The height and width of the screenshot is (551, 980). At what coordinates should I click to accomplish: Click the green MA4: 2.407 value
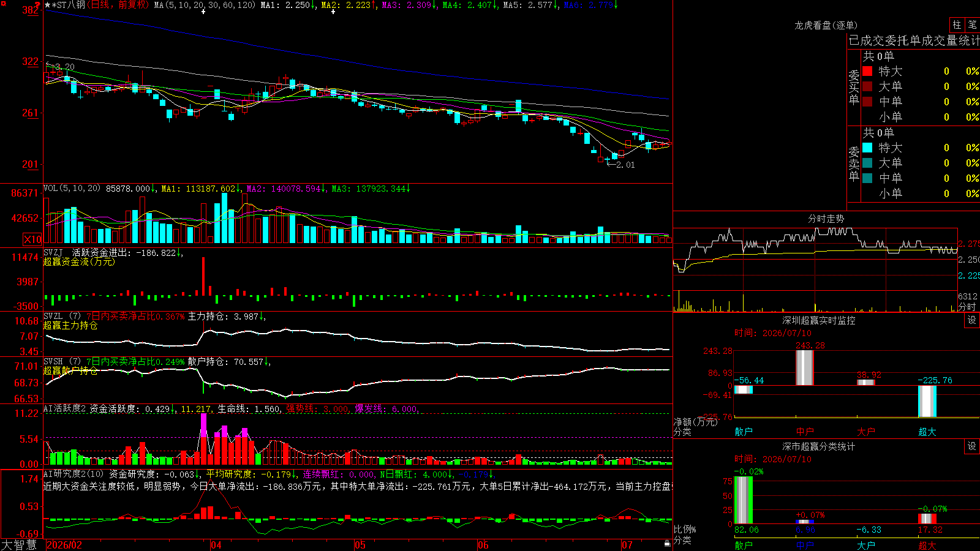point(470,5)
